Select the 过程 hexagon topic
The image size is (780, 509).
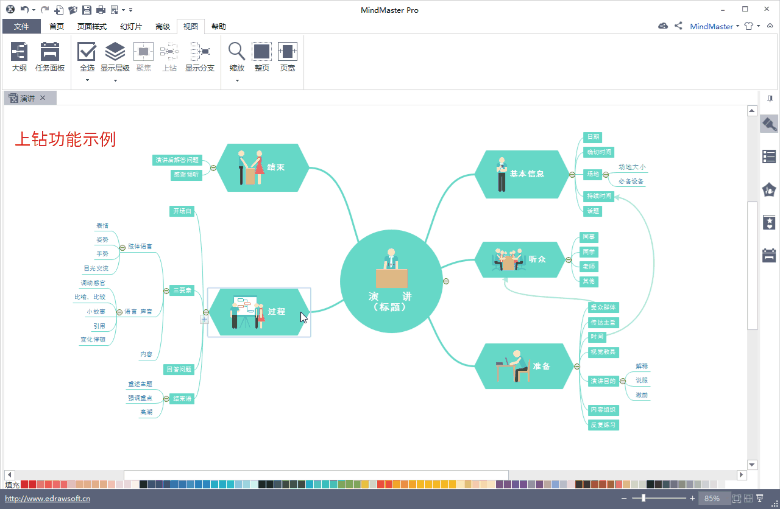coord(259,312)
